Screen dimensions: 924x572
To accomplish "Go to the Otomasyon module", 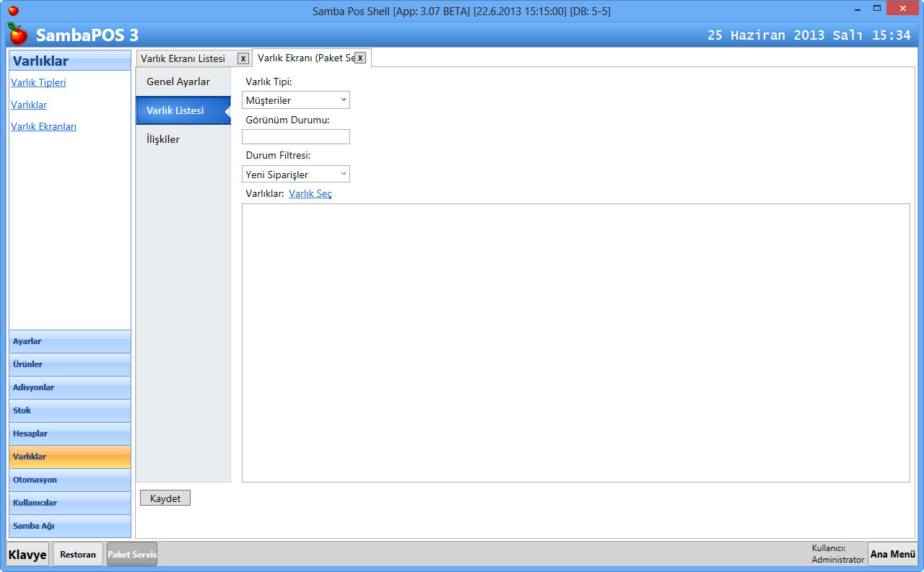I will tap(70, 480).
